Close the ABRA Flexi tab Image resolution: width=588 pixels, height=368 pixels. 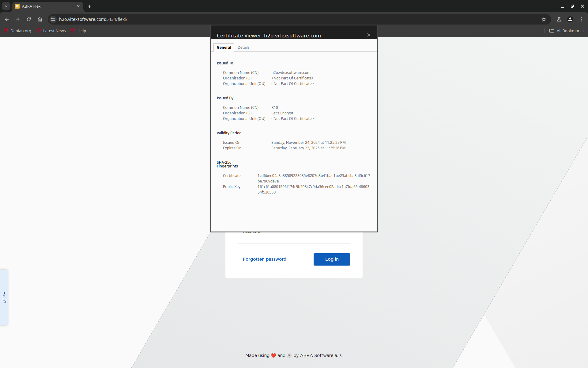tap(78, 6)
